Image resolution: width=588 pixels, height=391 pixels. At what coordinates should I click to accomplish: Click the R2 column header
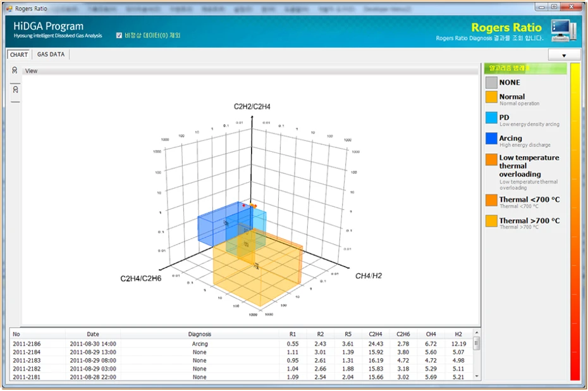[321, 334]
